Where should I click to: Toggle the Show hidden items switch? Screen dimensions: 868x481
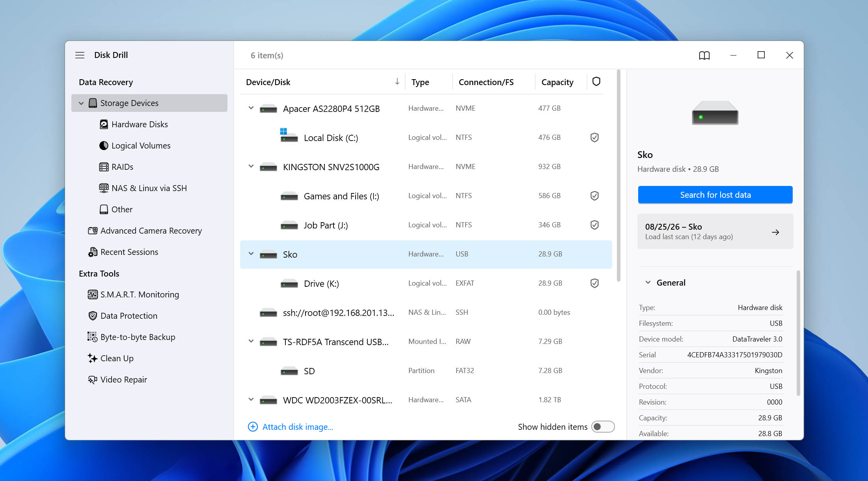603,427
